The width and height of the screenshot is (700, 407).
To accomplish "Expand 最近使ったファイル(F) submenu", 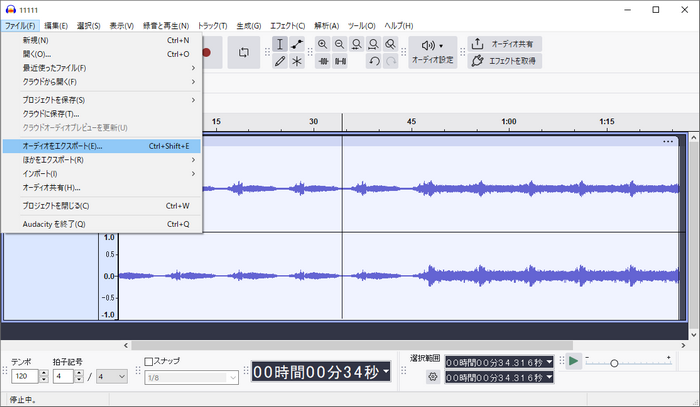I will pos(102,68).
